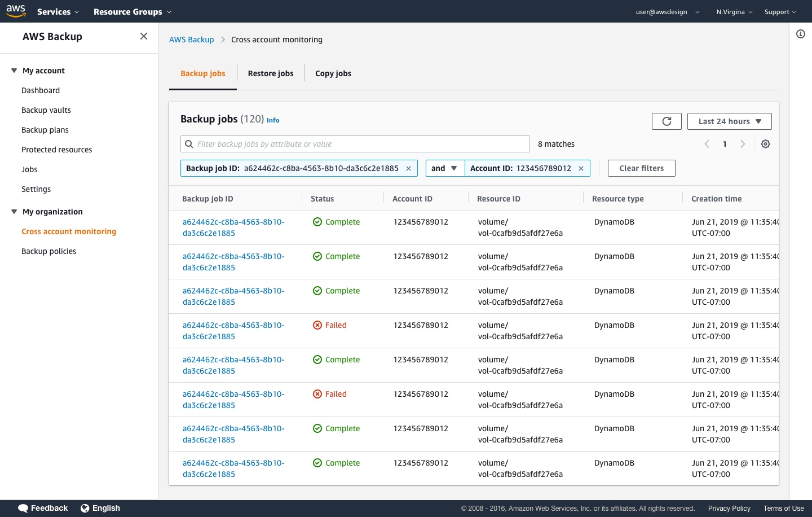Follow the AWS Backup breadcrumb link
Screen dimensions: 812x517
pyautogui.click(x=192, y=40)
